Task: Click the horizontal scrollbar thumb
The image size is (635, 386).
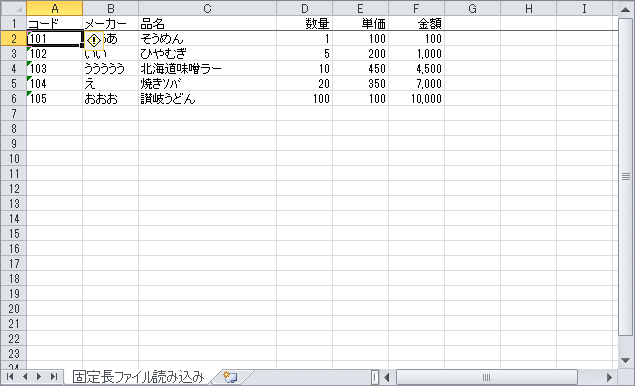Action: point(487,377)
